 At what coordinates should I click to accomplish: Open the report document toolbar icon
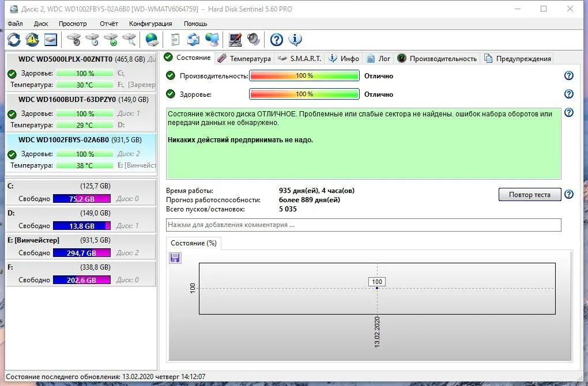[x=175, y=39]
